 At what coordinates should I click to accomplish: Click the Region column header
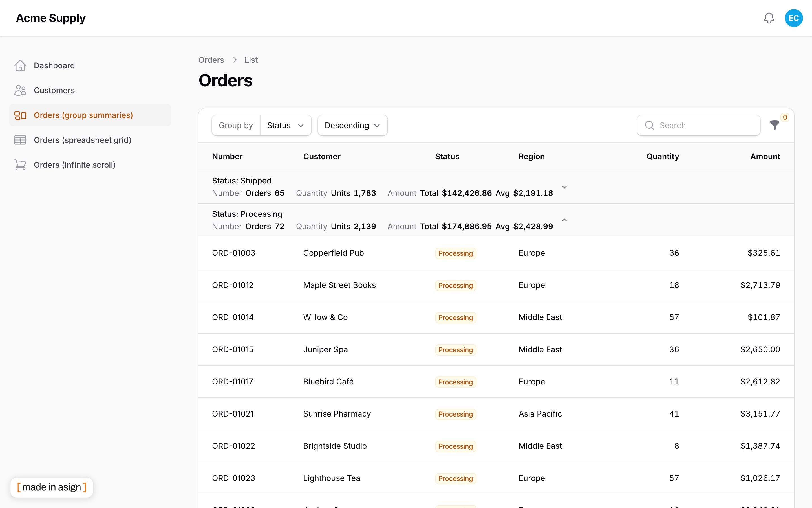pyautogui.click(x=531, y=156)
